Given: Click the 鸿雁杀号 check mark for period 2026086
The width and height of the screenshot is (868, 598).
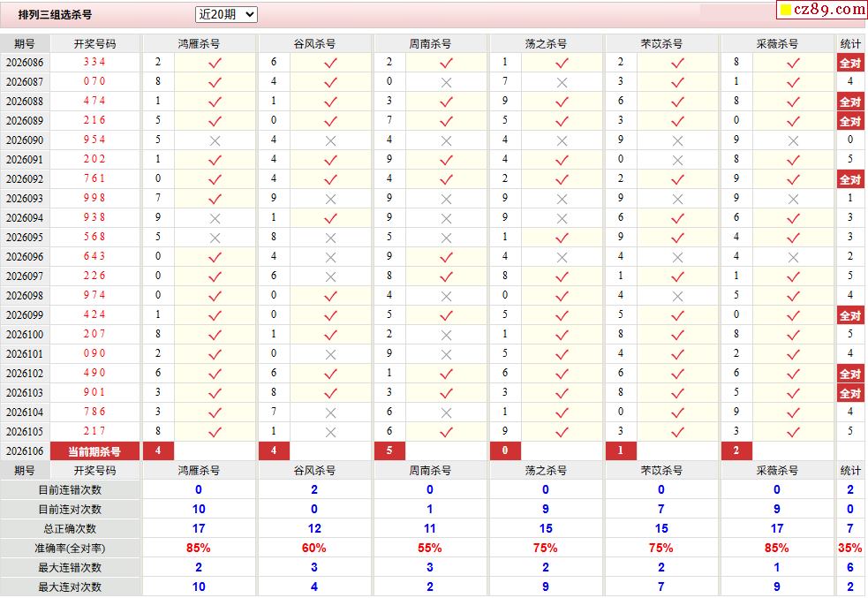Looking at the screenshot, I should pyautogui.click(x=215, y=63).
